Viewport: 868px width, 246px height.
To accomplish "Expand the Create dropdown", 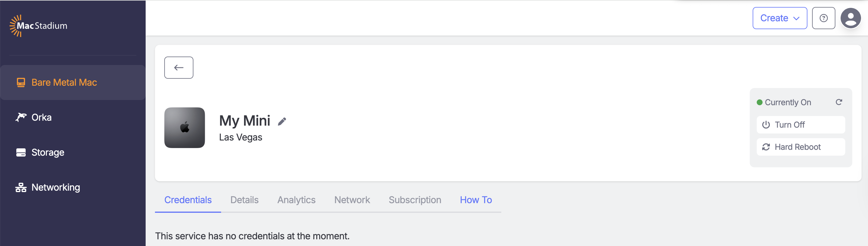I will [779, 18].
